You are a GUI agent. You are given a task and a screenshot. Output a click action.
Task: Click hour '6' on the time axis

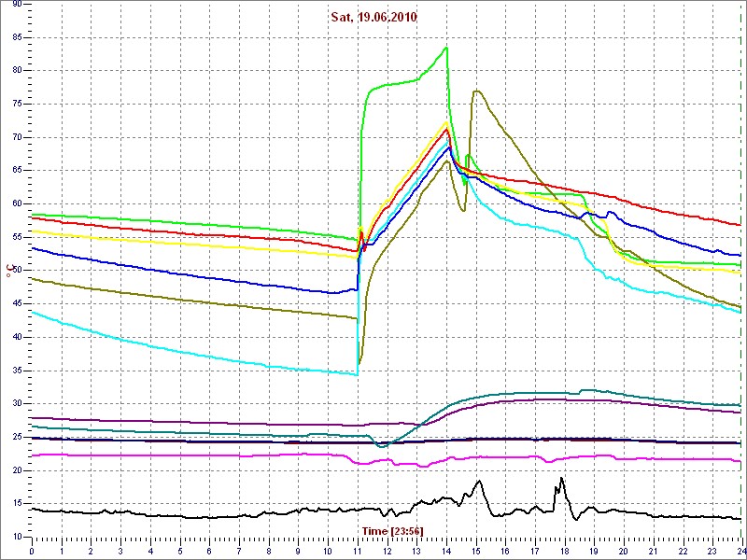pyautogui.click(x=209, y=551)
